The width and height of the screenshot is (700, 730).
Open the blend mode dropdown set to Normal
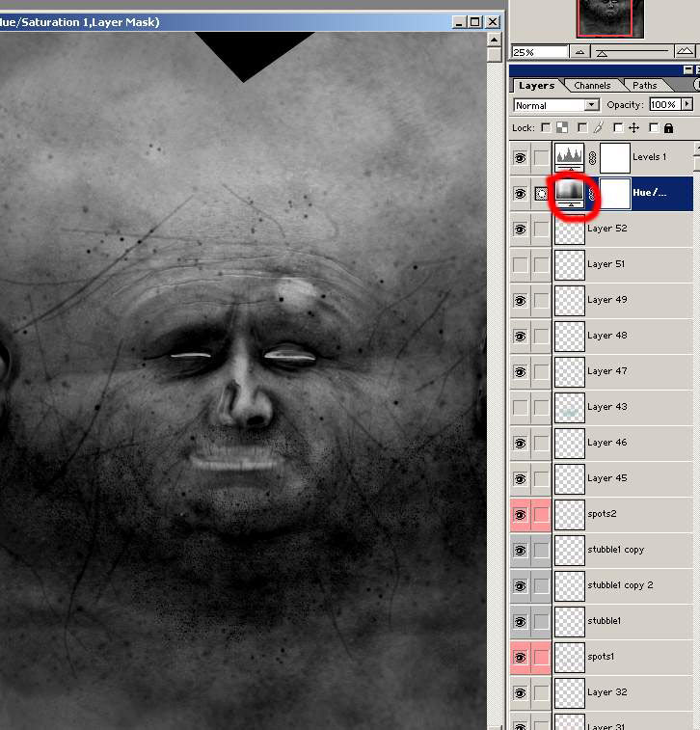(x=556, y=105)
